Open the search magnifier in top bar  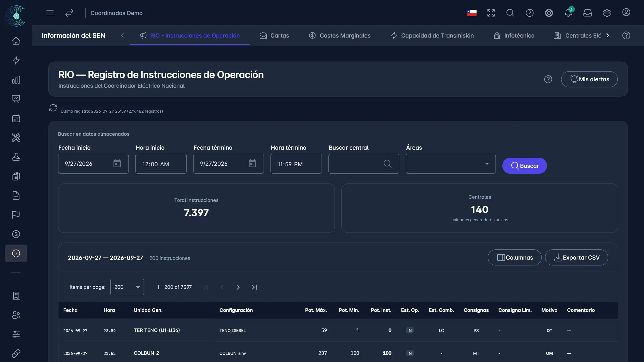[510, 13]
